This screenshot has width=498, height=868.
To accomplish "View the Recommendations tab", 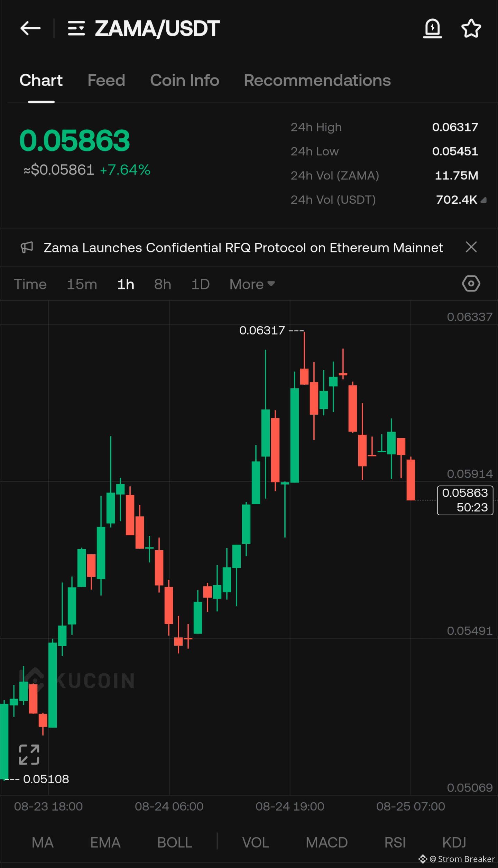I will (x=317, y=80).
